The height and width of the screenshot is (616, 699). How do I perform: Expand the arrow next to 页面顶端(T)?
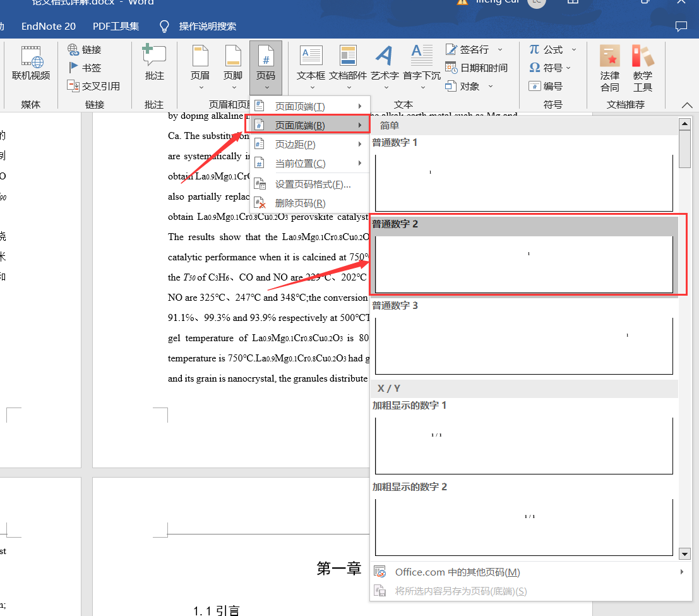click(x=360, y=106)
